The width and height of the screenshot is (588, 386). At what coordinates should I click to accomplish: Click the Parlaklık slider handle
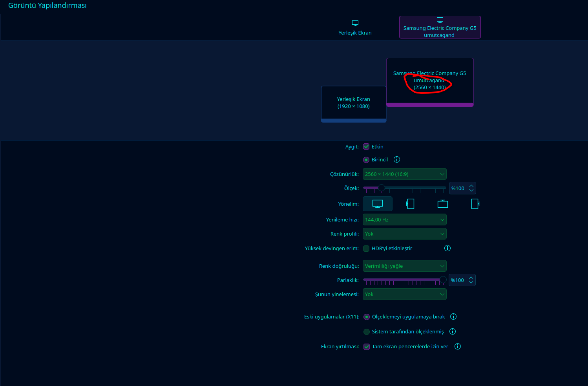pos(443,280)
